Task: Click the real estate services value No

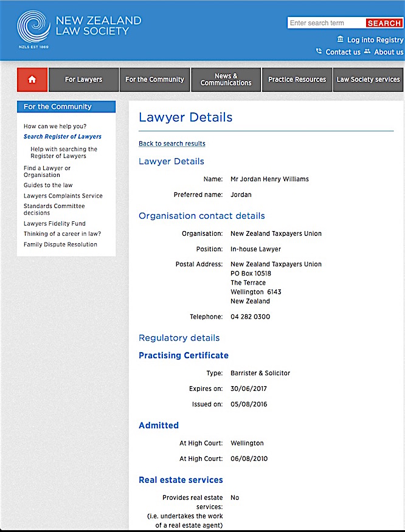Action: click(x=235, y=498)
